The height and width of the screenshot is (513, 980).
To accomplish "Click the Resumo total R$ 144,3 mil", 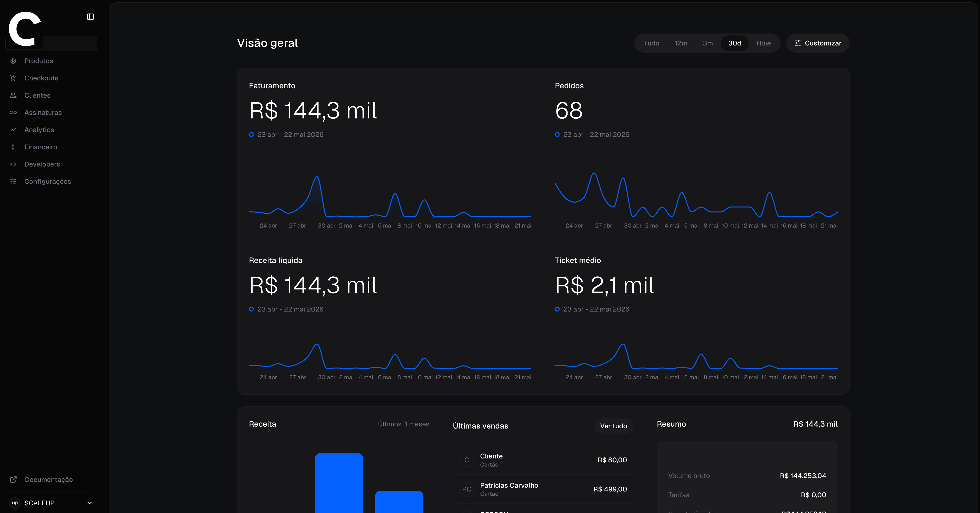I will point(815,424).
